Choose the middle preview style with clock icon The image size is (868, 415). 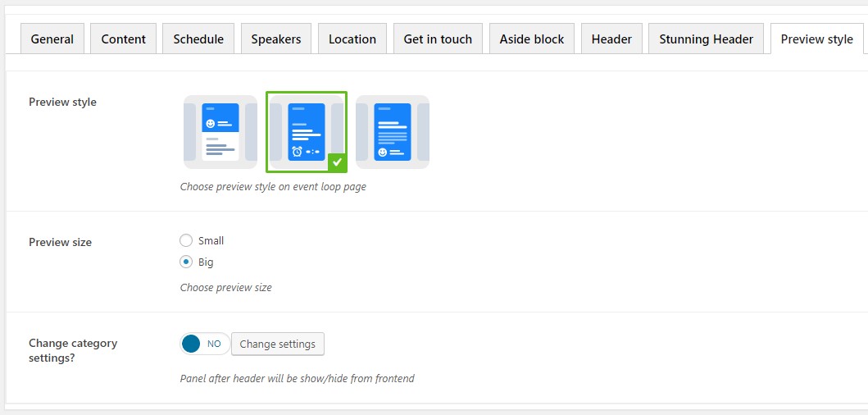pos(307,132)
